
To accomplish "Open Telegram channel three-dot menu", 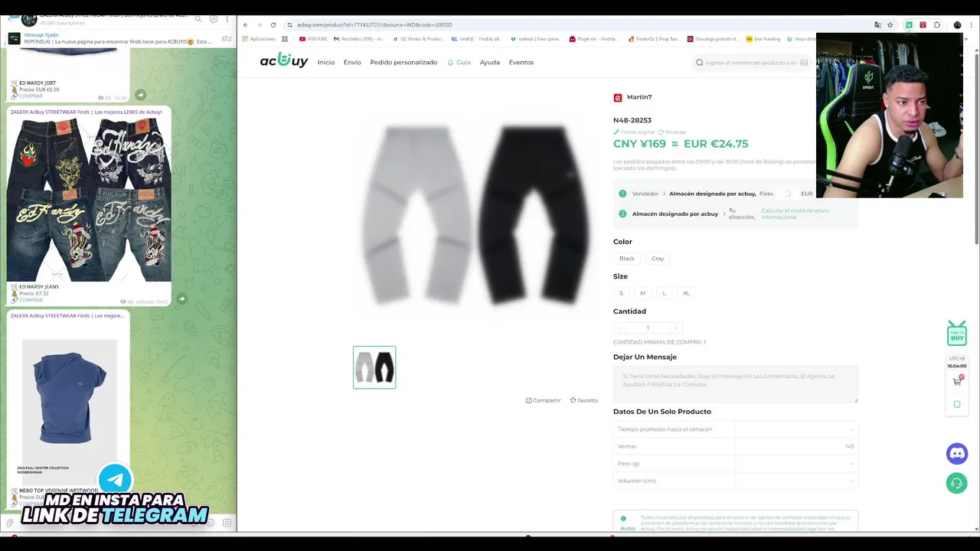I will tap(227, 18).
